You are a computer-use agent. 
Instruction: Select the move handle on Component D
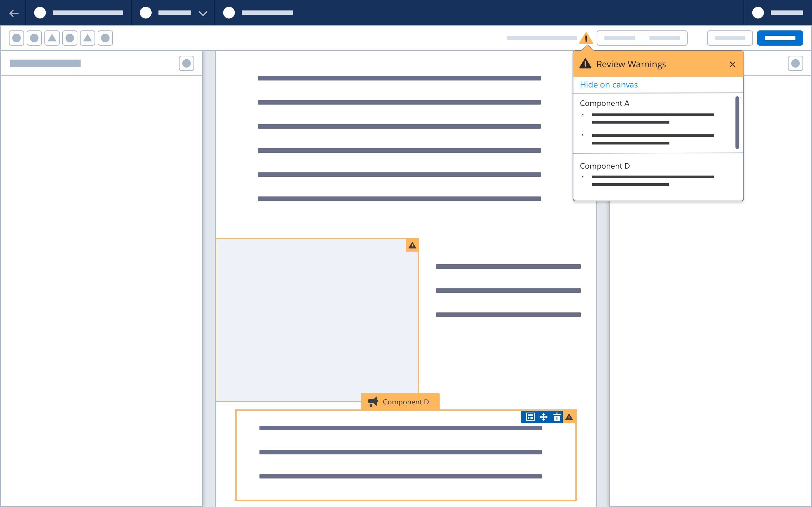[544, 417]
